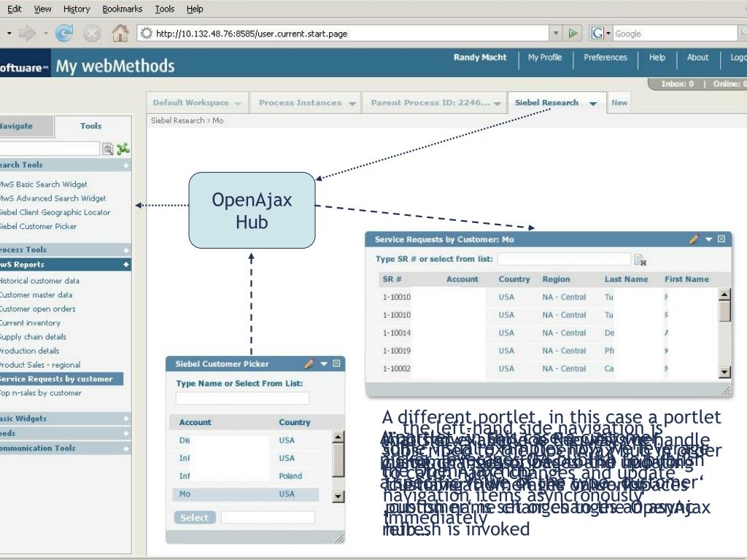This screenshot has height=560, width=747.
Task: Click the Tools panel search field
Action: (50, 149)
